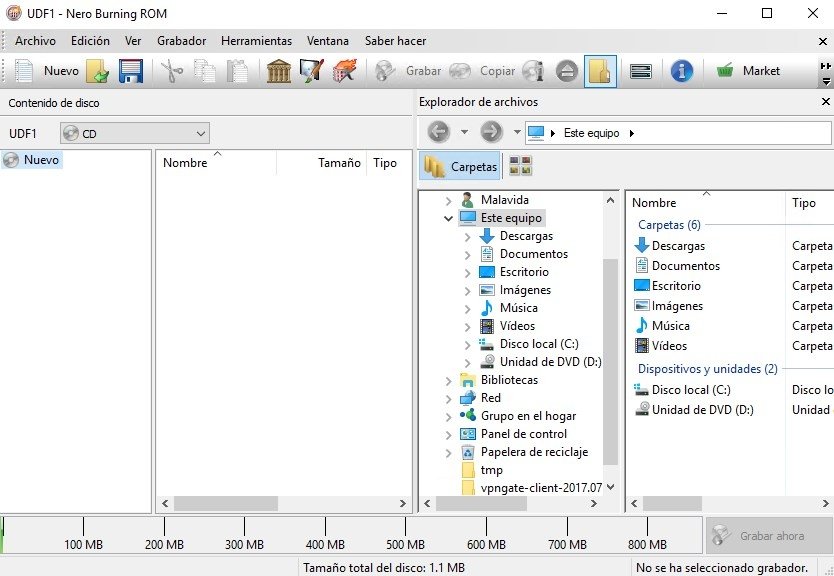Eject the disc with eject icon
The width and height of the screenshot is (834, 576).
567,71
